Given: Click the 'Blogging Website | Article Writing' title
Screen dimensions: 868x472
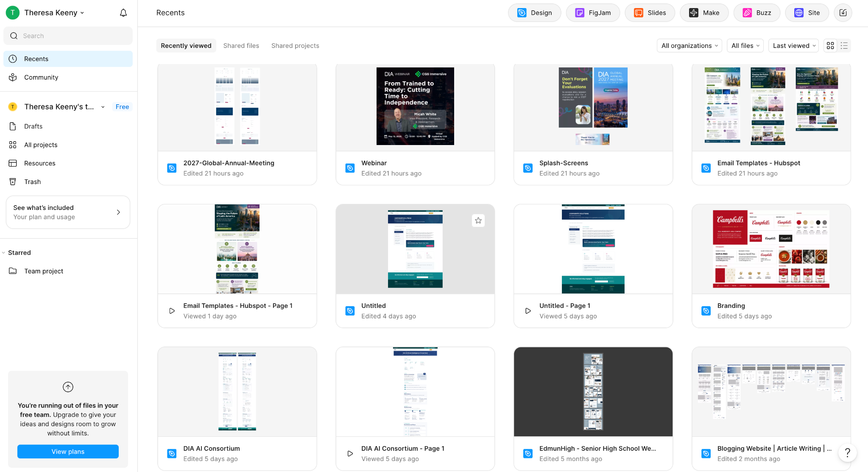Looking at the screenshot, I should [774, 448].
